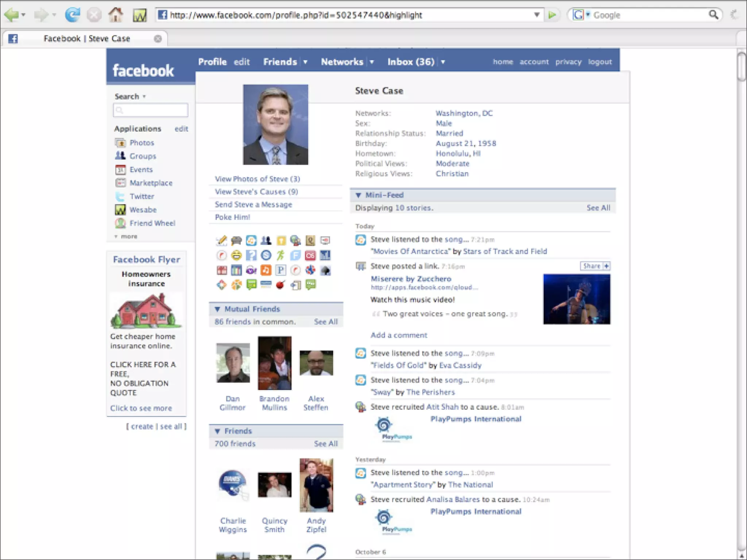Click View Steve's Causes (9)
Image resolution: width=747 pixels, height=560 pixels.
[x=256, y=192]
